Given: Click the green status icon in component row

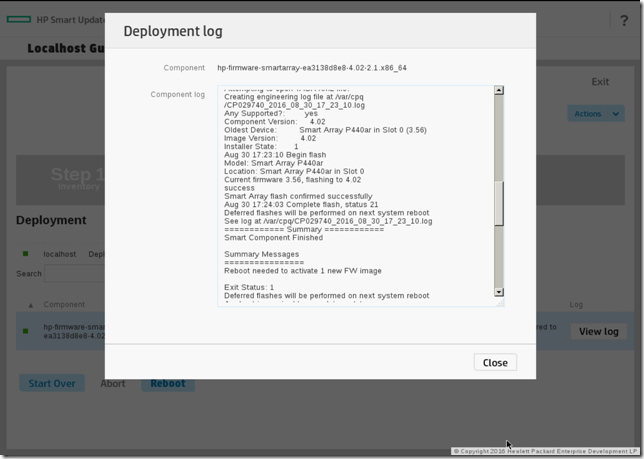Looking at the screenshot, I should tap(25, 331).
